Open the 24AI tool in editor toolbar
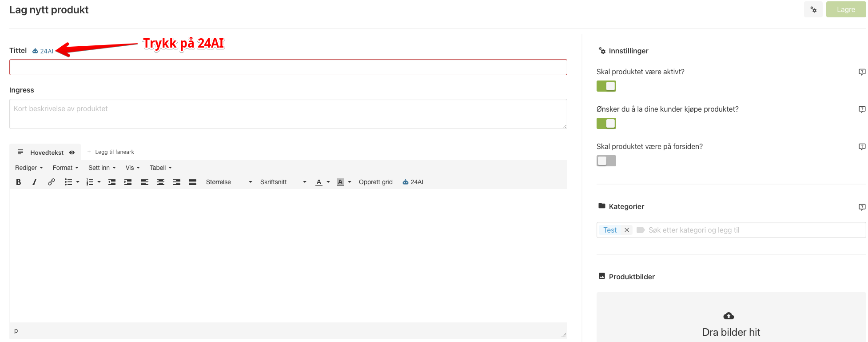This screenshot has width=868, height=342. tap(413, 182)
